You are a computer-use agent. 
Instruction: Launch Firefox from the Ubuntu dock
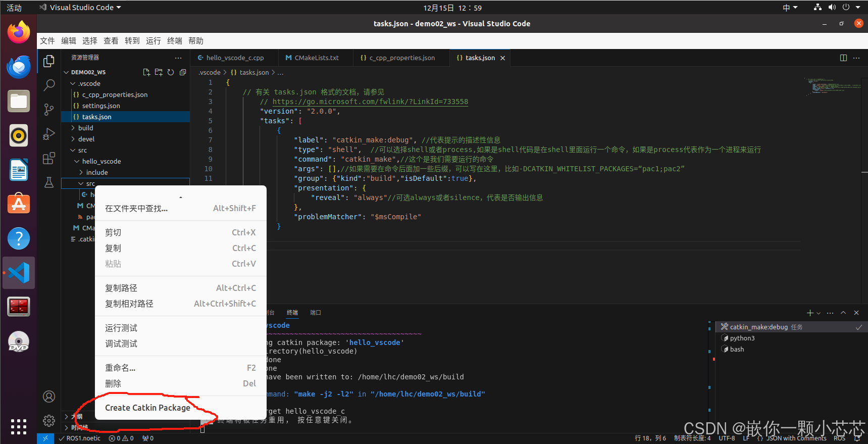pos(19,32)
